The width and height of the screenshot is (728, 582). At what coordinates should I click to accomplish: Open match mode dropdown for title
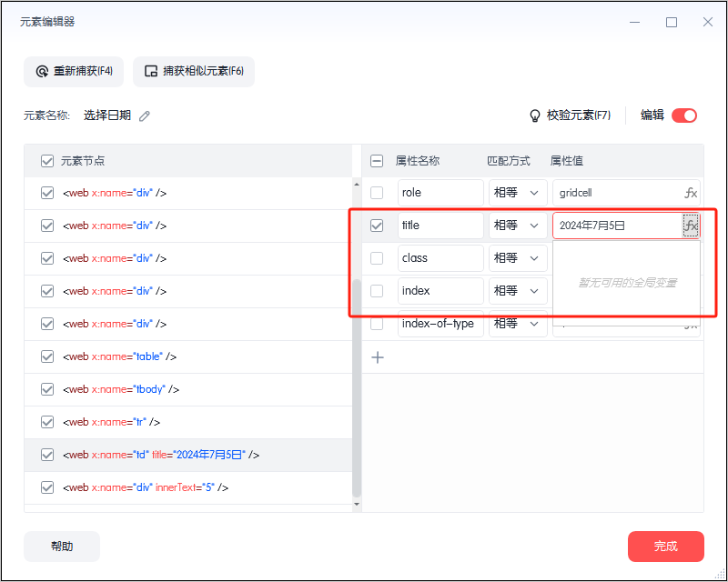[518, 226]
